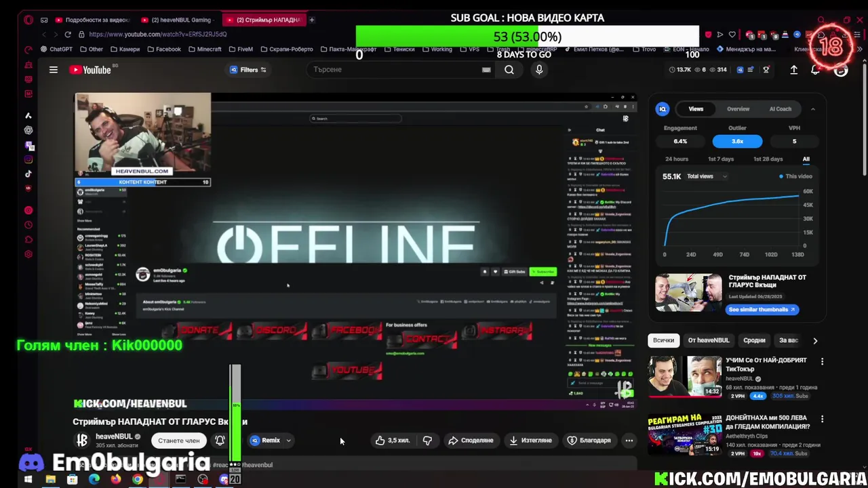Launch Chrome from the taskbar

(x=138, y=479)
